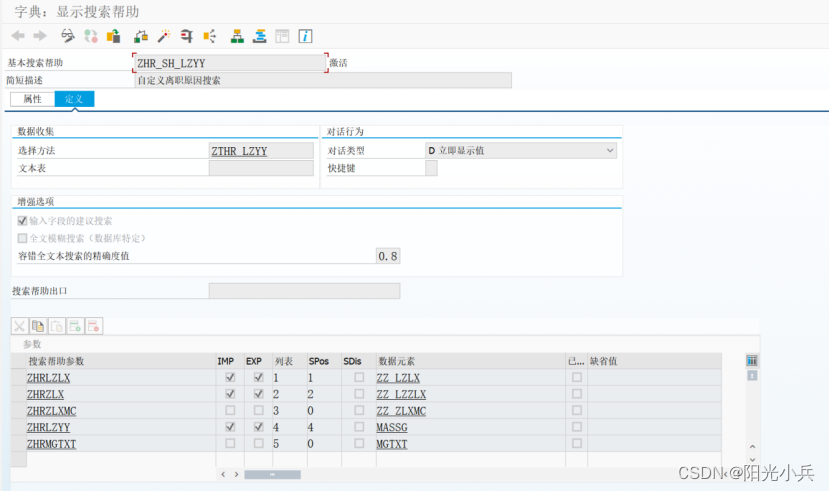Open the blue Information icon
The height and width of the screenshot is (491, 830).
[x=305, y=36]
